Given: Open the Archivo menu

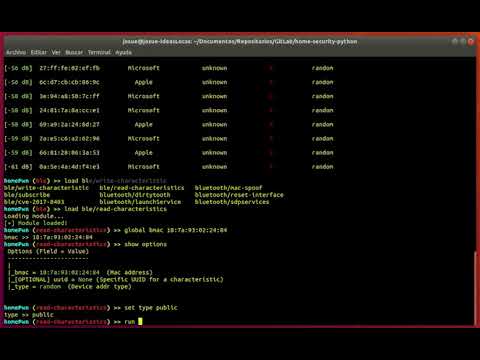Looking at the screenshot, I should (x=16, y=52).
